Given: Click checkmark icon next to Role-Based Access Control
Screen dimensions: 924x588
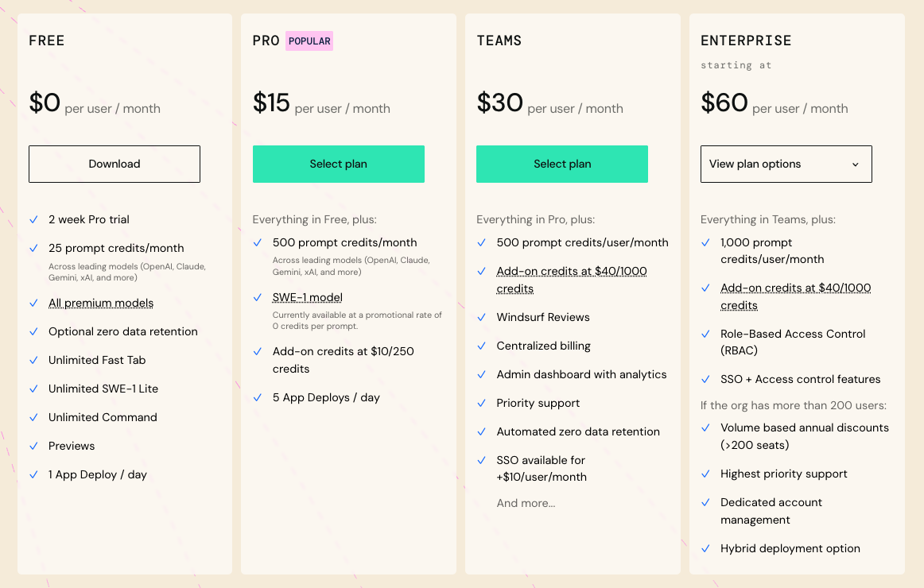Looking at the screenshot, I should (705, 334).
